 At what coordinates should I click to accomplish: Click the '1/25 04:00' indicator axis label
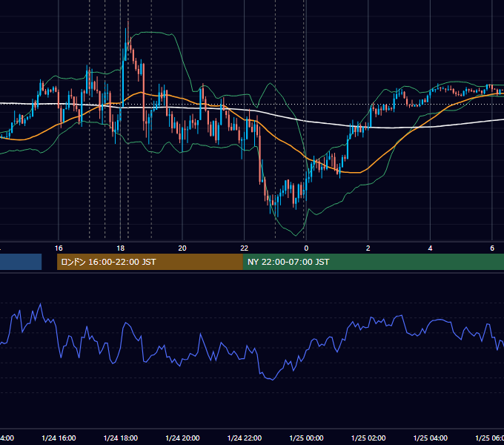(x=431, y=438)
